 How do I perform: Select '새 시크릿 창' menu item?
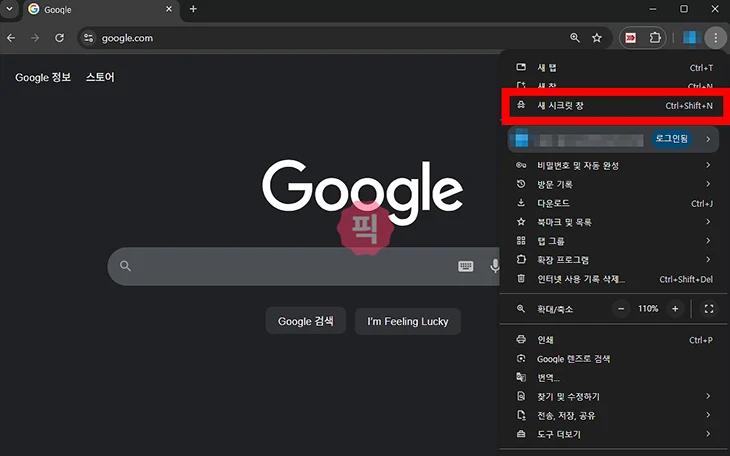(614, 106)
